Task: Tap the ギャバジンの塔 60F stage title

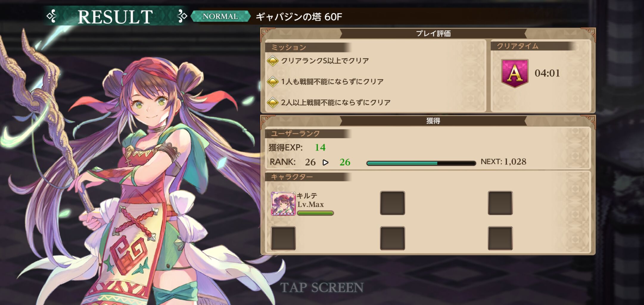Action: tap(299, 17)
